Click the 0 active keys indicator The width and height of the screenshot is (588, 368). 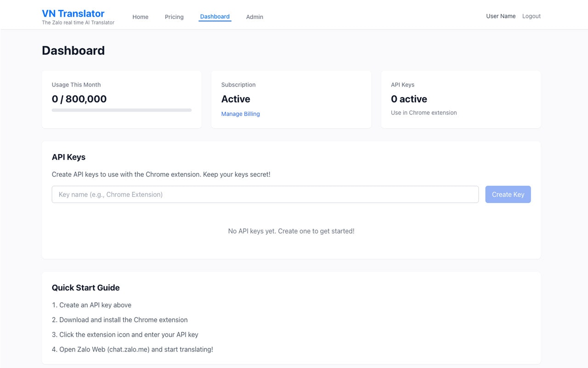point(409,99)
